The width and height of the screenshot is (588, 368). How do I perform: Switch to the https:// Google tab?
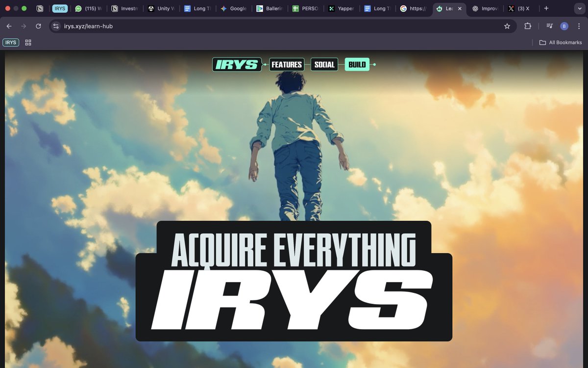pos(414,9)
